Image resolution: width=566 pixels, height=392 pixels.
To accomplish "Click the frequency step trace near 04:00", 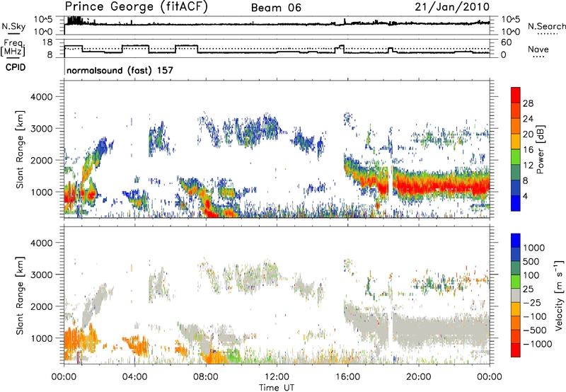I will tap(135, 46).
